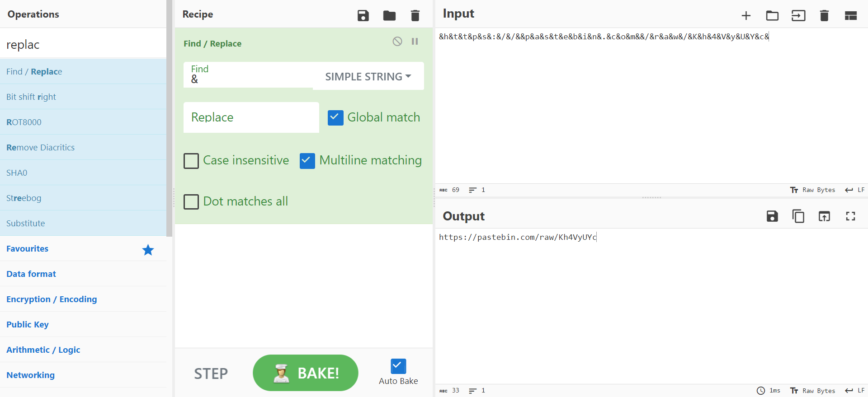This screenshot has height=397, width=868.
Task: Disable the Find / Replace operation
Action: 397,42
